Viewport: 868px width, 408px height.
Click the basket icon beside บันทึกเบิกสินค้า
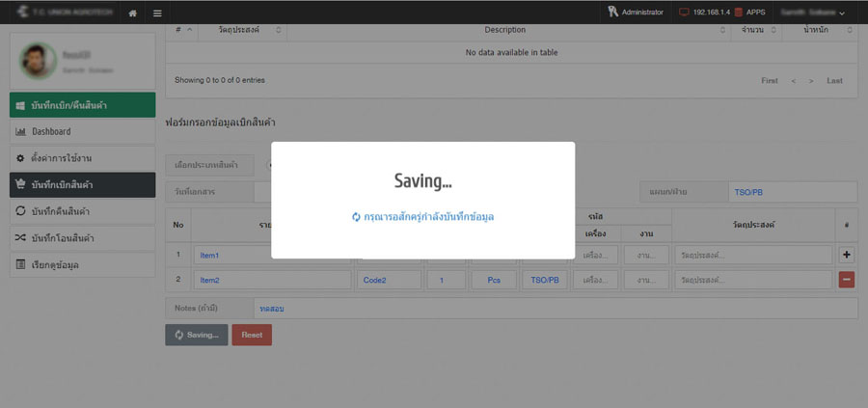20,185
